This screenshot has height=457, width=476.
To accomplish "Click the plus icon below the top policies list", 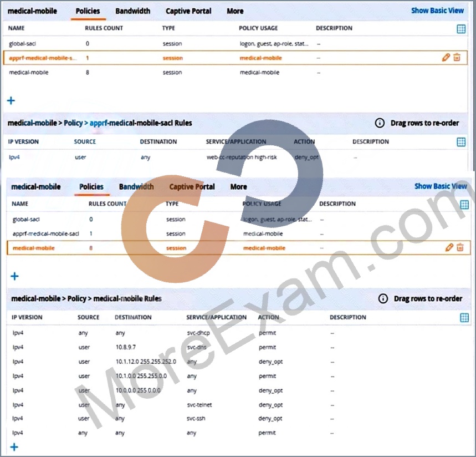I will 11,100.
